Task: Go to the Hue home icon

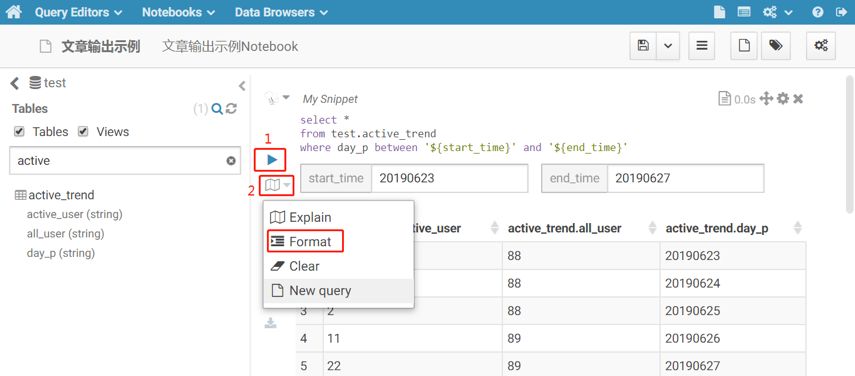Action: (x=13, y=11)
